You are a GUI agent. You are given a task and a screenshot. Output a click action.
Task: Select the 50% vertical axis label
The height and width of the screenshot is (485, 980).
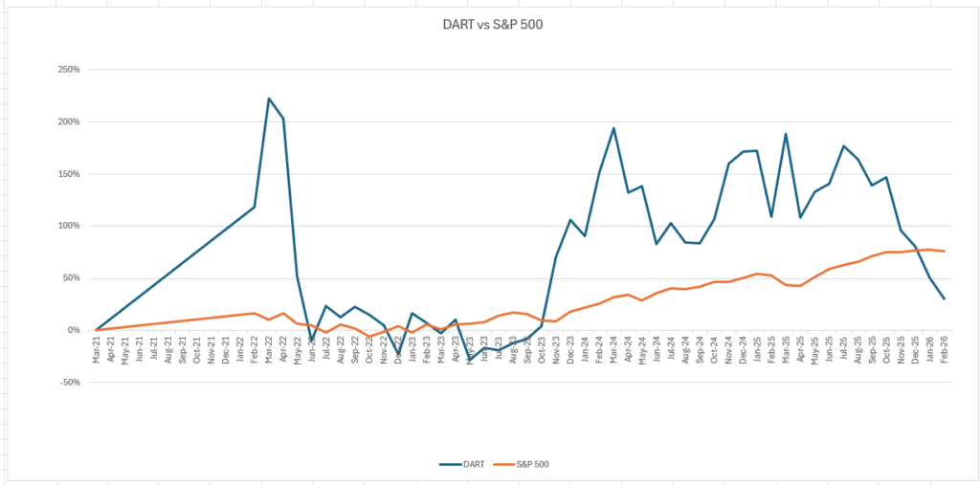[x=71, y=278]
